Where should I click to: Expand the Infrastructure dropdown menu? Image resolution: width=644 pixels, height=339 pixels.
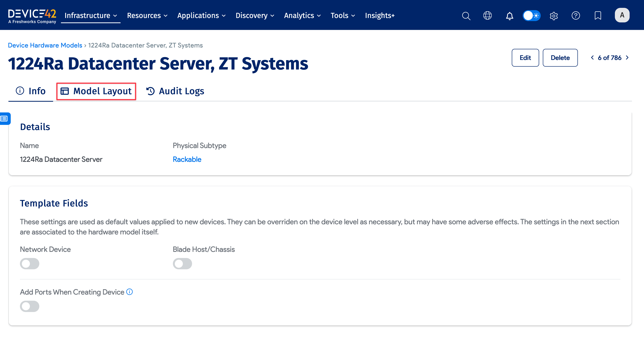click(90, 16)
